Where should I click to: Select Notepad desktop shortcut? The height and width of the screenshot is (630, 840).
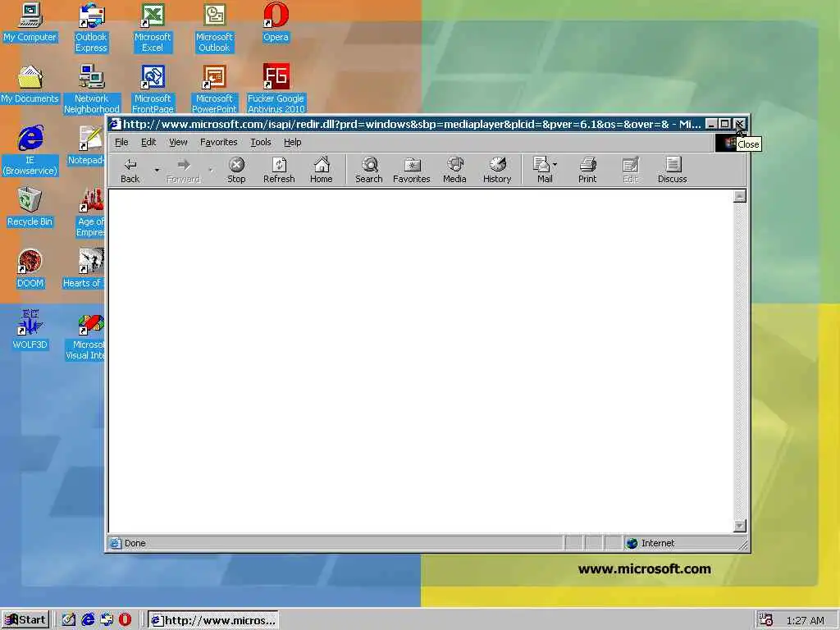pyautogui.click(x=87, y=146)
